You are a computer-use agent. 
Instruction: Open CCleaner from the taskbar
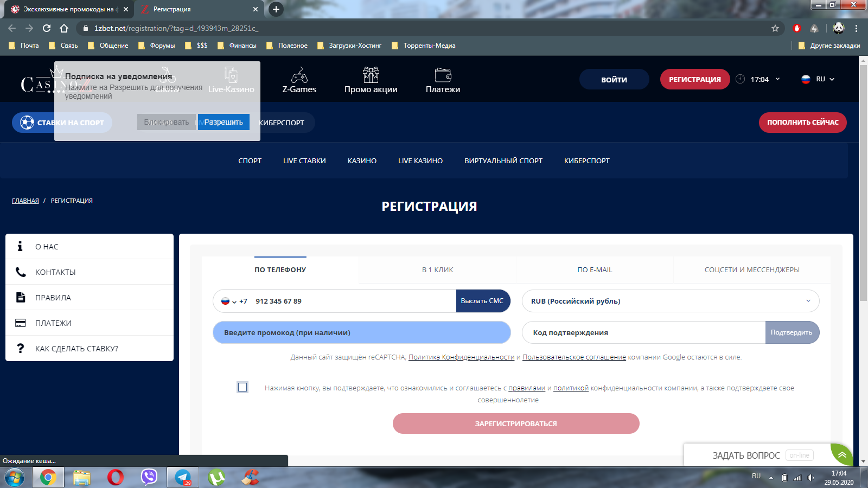click(250, 478)
